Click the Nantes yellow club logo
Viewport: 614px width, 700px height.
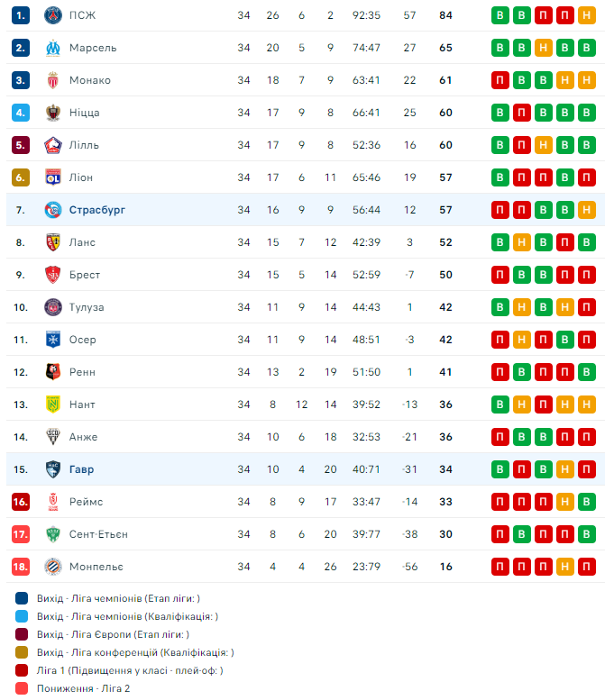click(53, 405)
